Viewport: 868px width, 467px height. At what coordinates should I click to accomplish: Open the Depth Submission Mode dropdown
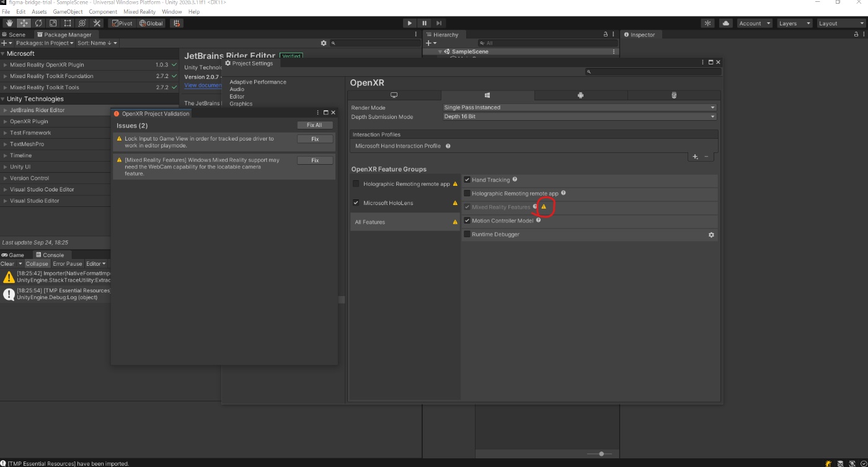[580, 116]
